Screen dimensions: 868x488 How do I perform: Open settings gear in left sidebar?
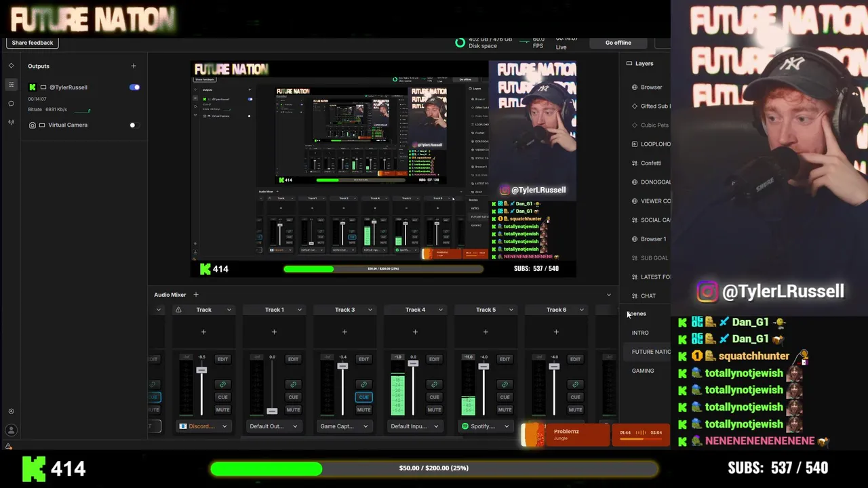(x=11, y=411)
